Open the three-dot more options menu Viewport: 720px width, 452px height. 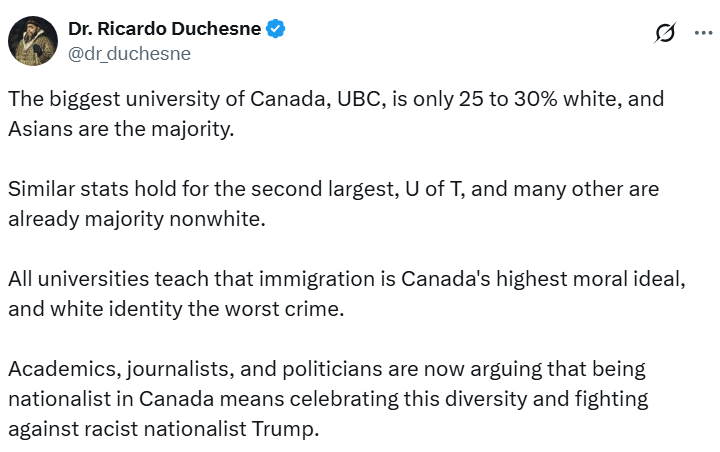[x=703, y=34]
